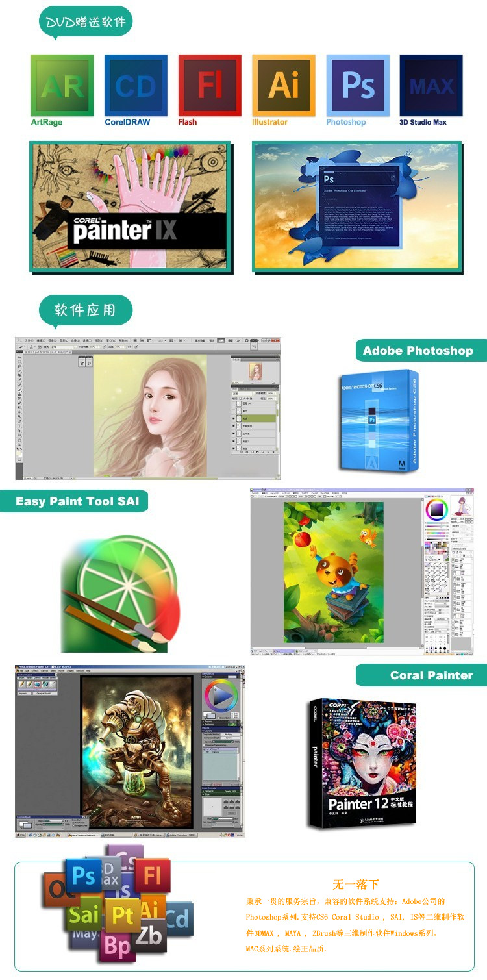Select the pencil icon in the Painter Brushes palette
The height and width of the screenshot is (980, 487).
pyautogui.click(x=21, y=685)
